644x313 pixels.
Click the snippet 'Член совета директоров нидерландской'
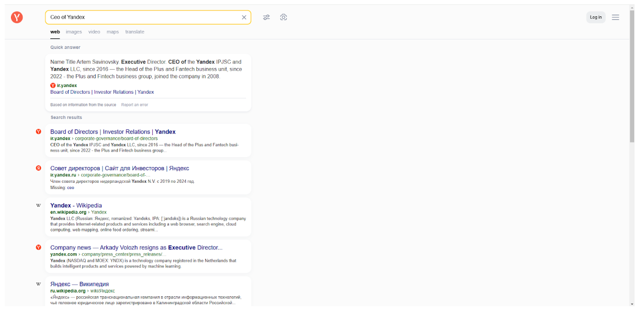coord(122,182)
